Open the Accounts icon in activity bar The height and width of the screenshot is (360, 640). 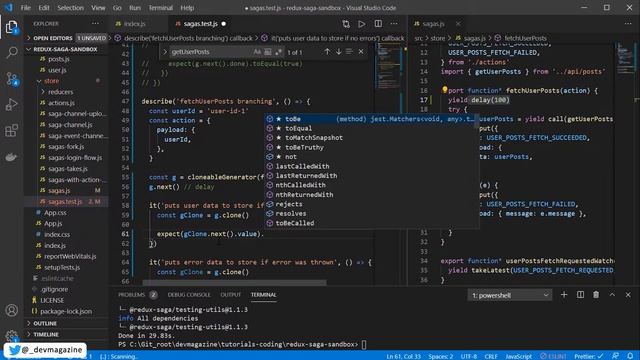[x=11, y=310]
